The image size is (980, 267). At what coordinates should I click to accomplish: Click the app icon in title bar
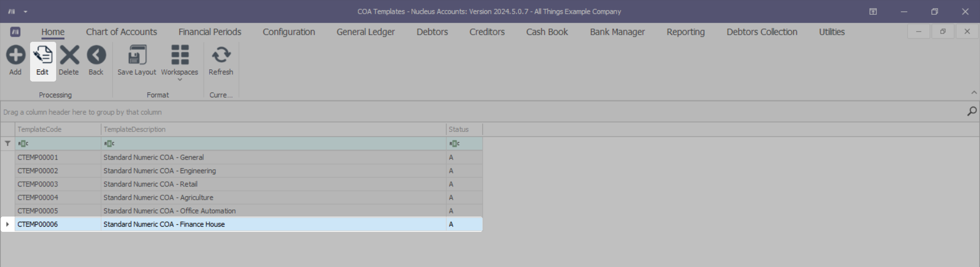[11, 11]
